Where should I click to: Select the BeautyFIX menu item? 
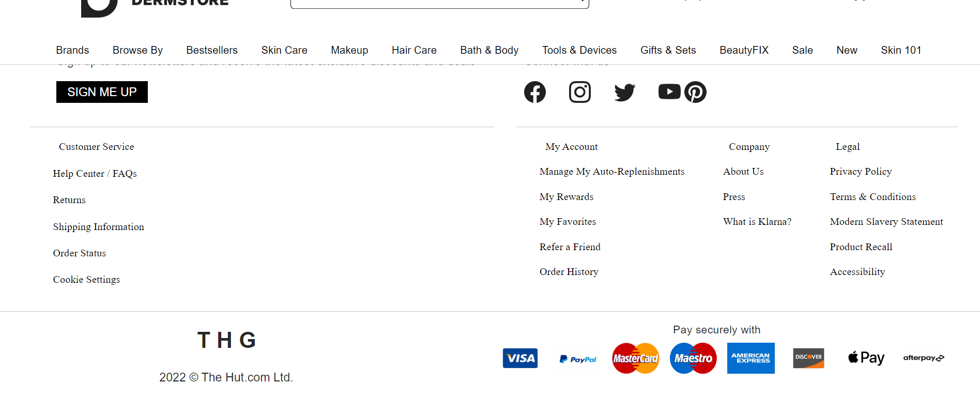744,50
